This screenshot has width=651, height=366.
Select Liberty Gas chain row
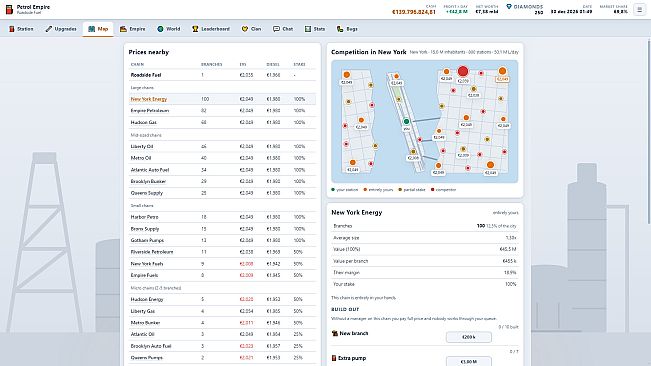[x=222, y=311]
